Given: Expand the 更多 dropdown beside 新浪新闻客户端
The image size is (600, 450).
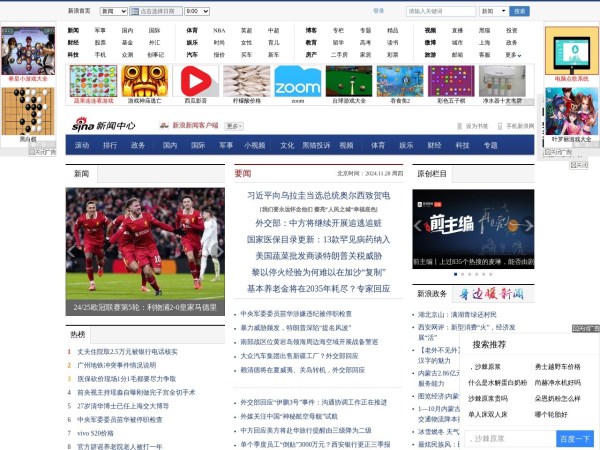Looking at the screenshot, I should [x=234, y=126].
